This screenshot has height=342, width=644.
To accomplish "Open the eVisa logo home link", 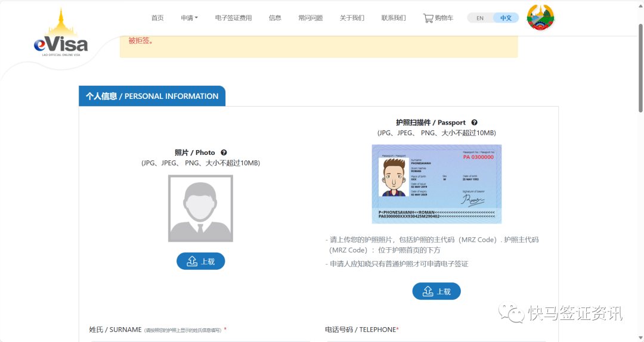I will 61,32.
